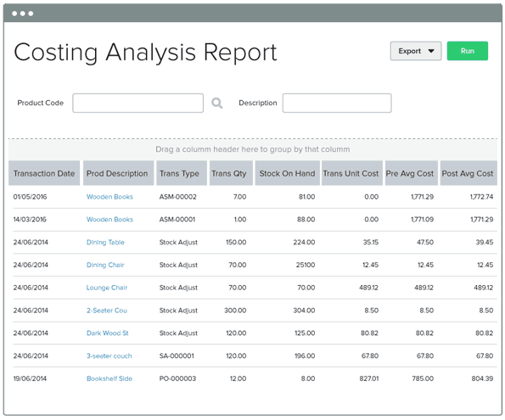The image size is (505, 420).
Task: Click the 19/06/2014 transaction date cell
Action: pos(30,378)
